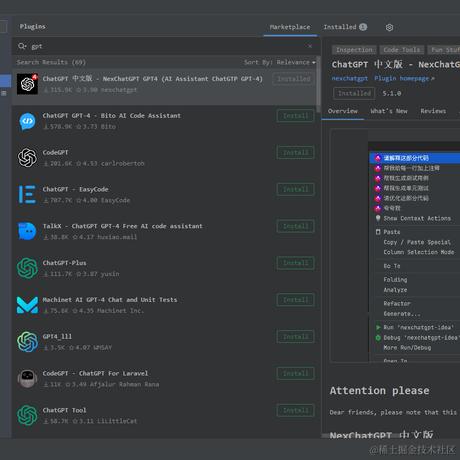Select TalkX ChatGPT GPT-4 Free plugin name

[x=122, y=226]
